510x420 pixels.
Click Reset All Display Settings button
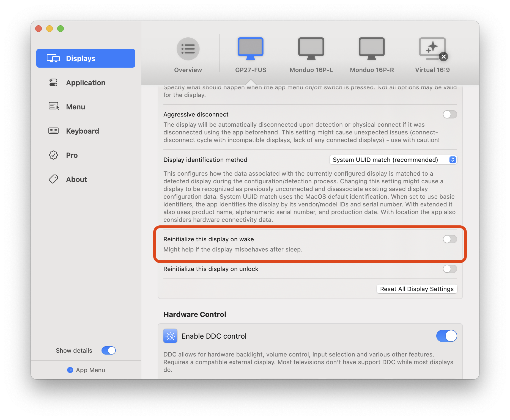pos(417,289)
